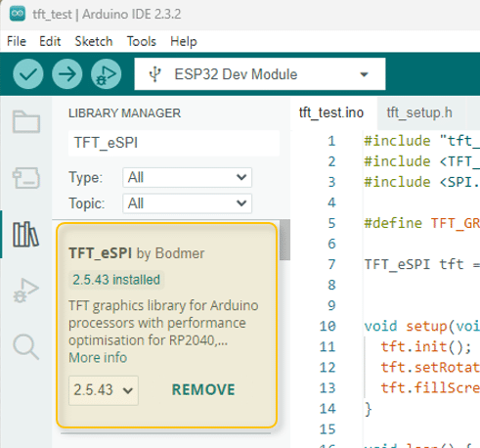The height and width of the screenshot is (448, 480).
Task: Open the More info link
Action: [98, 358]
